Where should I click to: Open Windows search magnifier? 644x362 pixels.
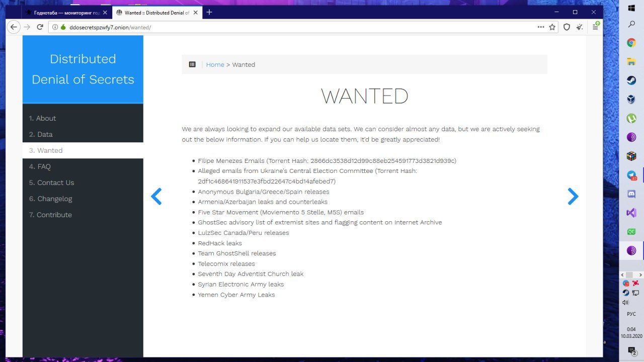(631, 24)
